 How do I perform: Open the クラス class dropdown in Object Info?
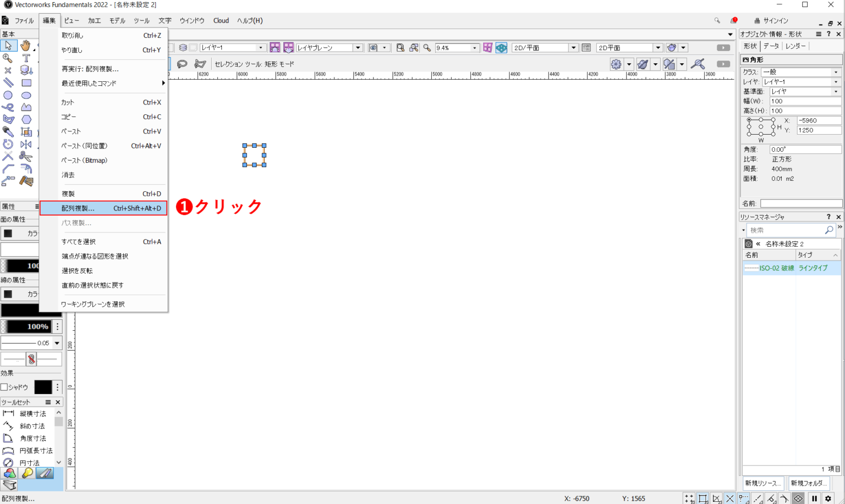tap(836, 72)
